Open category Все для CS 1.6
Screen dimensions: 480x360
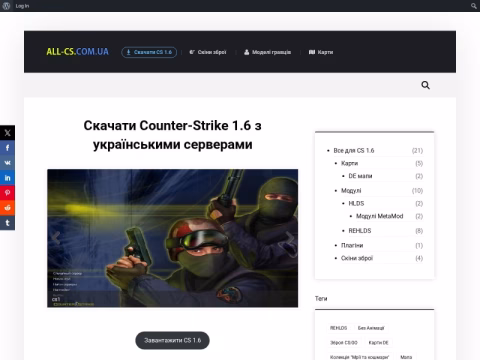(354, 151)
